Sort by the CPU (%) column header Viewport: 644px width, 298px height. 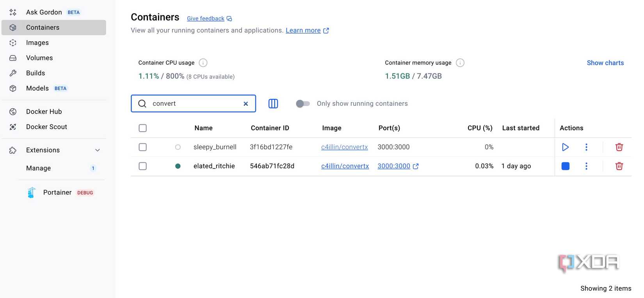[480, 128]
